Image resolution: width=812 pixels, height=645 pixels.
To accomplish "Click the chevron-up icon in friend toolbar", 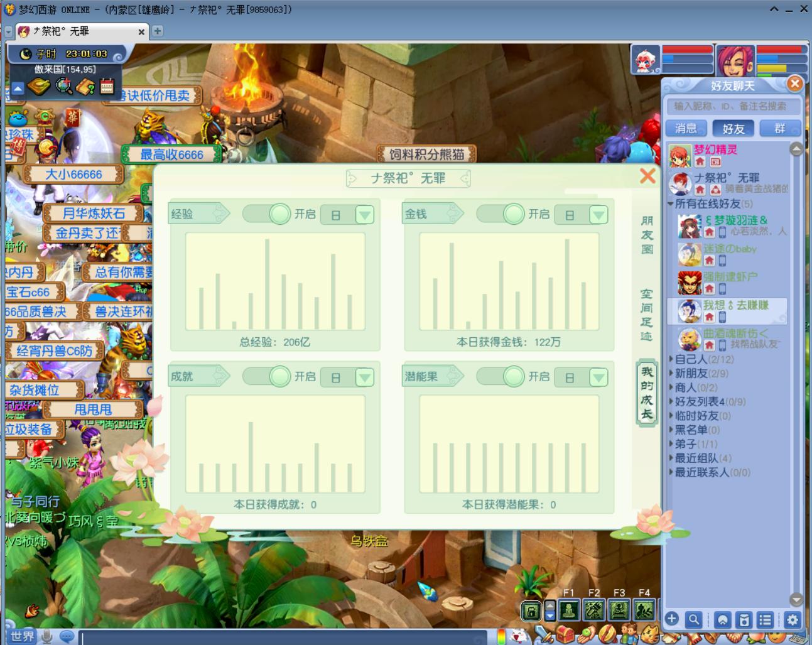I will click(x=723, y=620).
